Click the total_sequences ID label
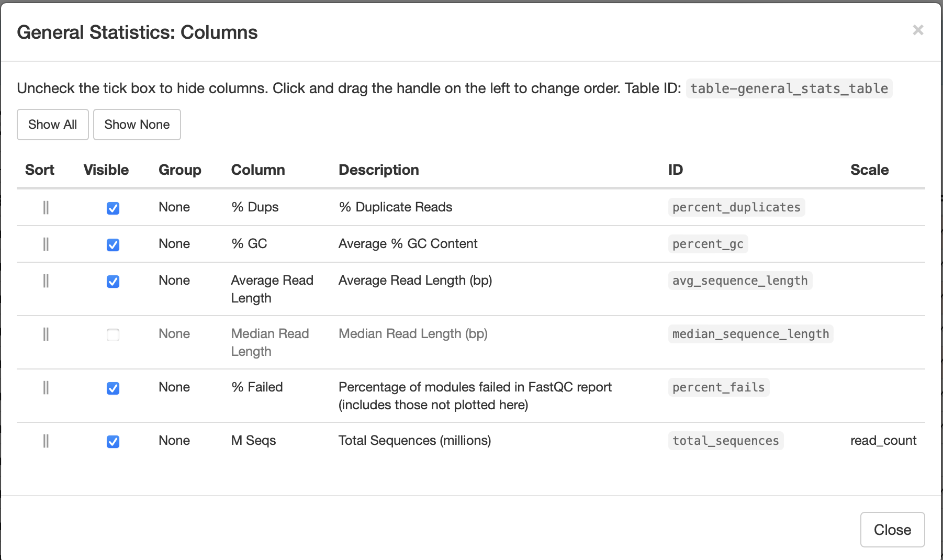The image size is (943, 560). [x=725, y=441]
